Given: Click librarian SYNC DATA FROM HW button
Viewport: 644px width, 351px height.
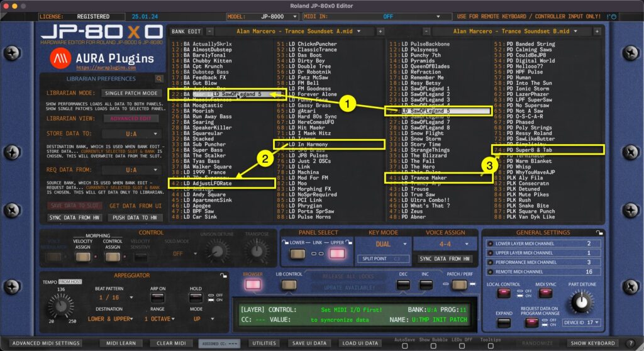Looking at the screenshot, I should tap(74, 218).
